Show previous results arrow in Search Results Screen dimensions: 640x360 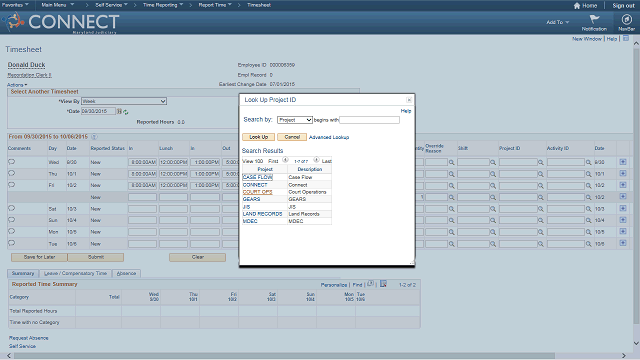tap(285, 160)
